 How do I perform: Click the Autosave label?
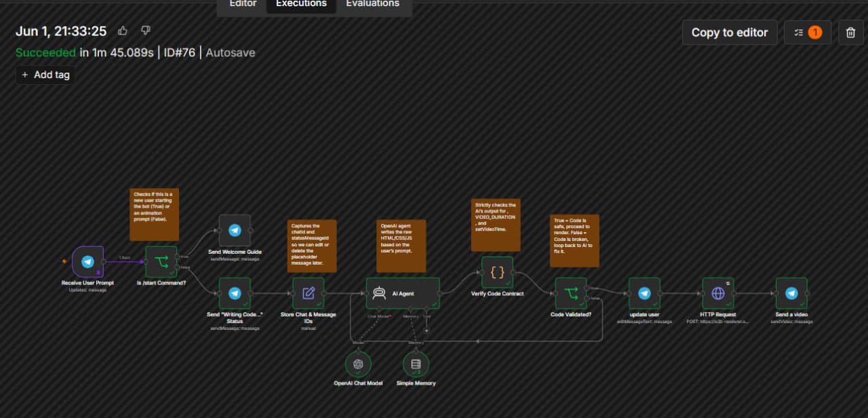pos(231,52)
